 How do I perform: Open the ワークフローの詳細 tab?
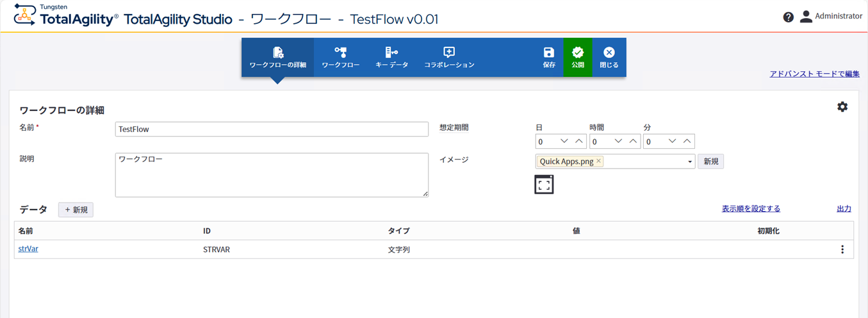[277, 58]
